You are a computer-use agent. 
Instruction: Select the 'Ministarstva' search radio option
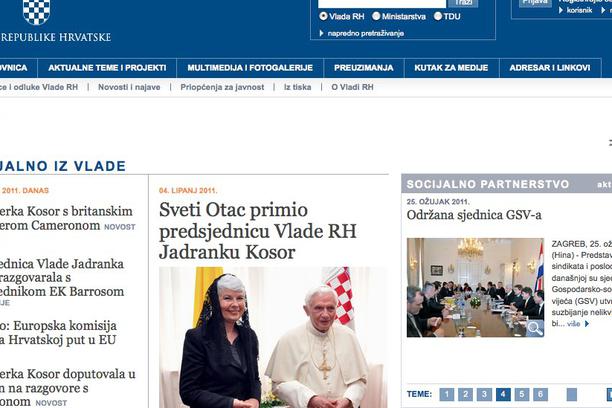(376, 16)
